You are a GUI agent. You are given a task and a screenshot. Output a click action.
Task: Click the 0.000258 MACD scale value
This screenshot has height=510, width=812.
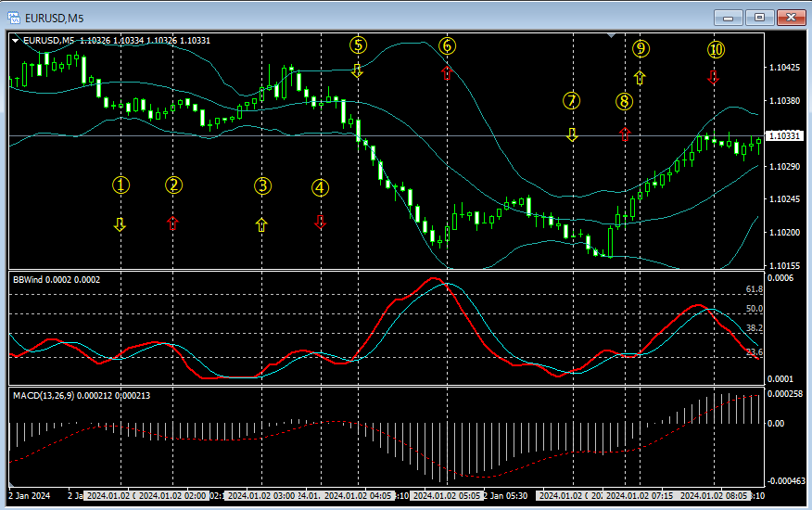pyautogui.click(x=785, y=394)
